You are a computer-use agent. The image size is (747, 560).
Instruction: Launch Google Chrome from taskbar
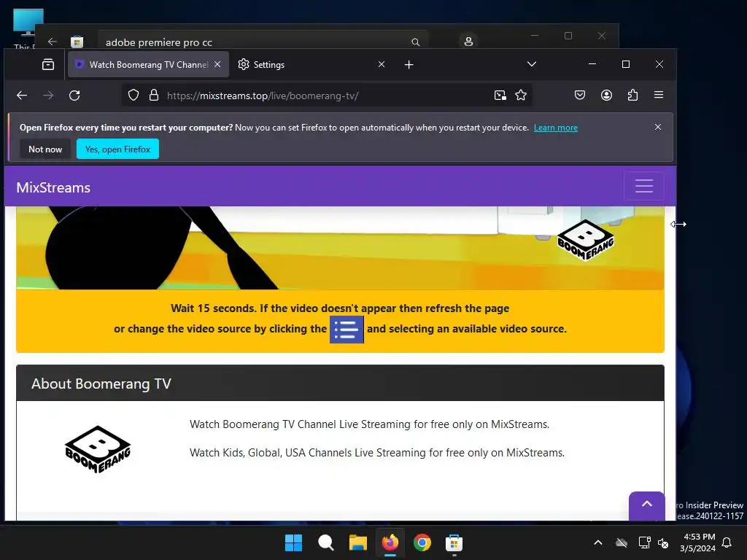point(422,542)
